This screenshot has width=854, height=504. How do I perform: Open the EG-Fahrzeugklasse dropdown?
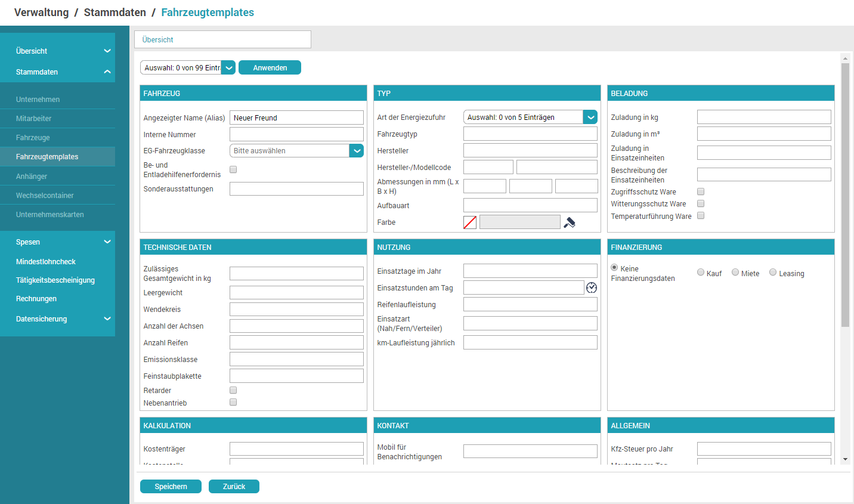click(356, 151)
